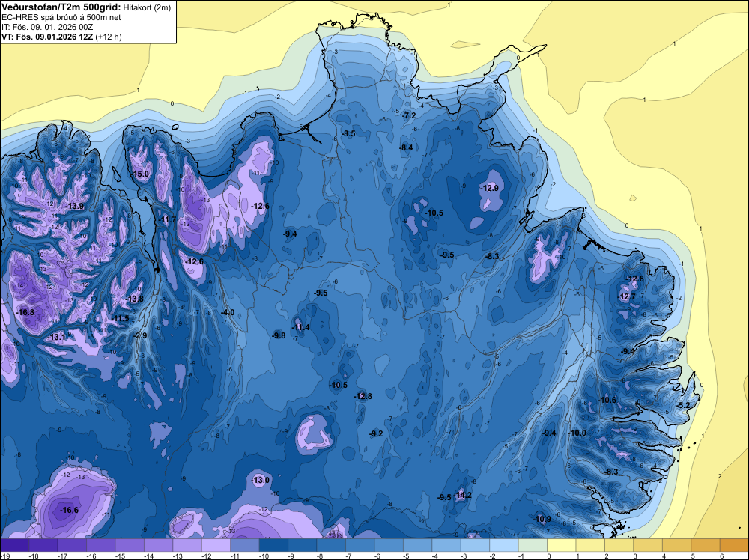Screen dimensions: 749x560
Task: Click the legend scale label -7
Action: (x=348, y=556)
